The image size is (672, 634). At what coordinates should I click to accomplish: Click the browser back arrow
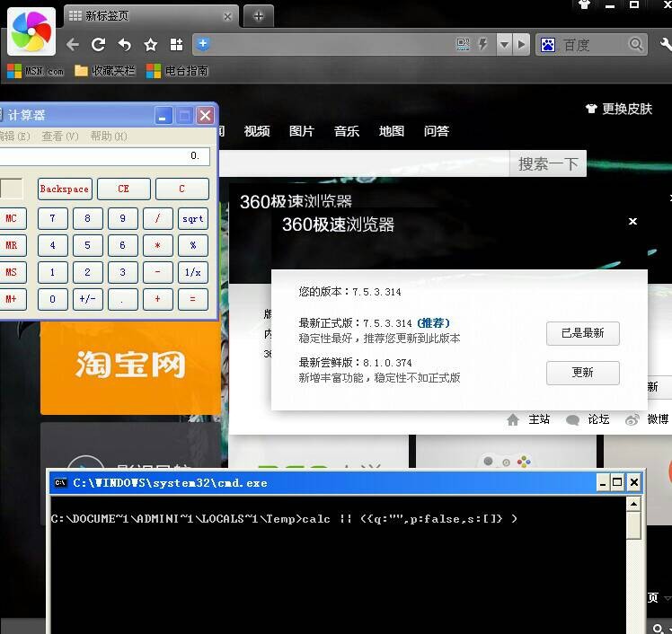pyautogui.click(x=73, y=44)
